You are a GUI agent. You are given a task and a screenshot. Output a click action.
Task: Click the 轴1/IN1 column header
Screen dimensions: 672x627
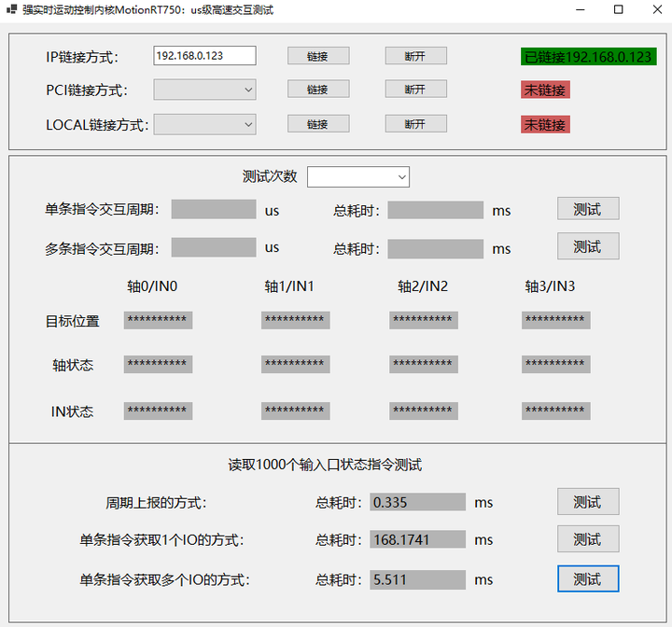click(x=289, y=286)
